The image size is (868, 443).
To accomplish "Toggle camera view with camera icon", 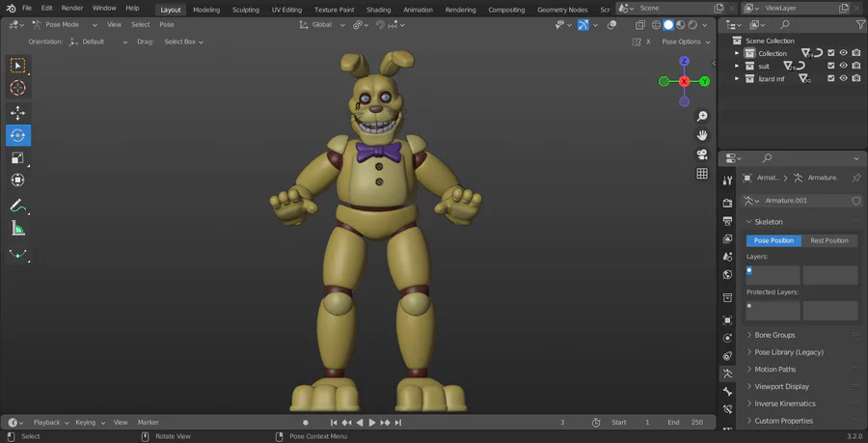I will [702, 154].
